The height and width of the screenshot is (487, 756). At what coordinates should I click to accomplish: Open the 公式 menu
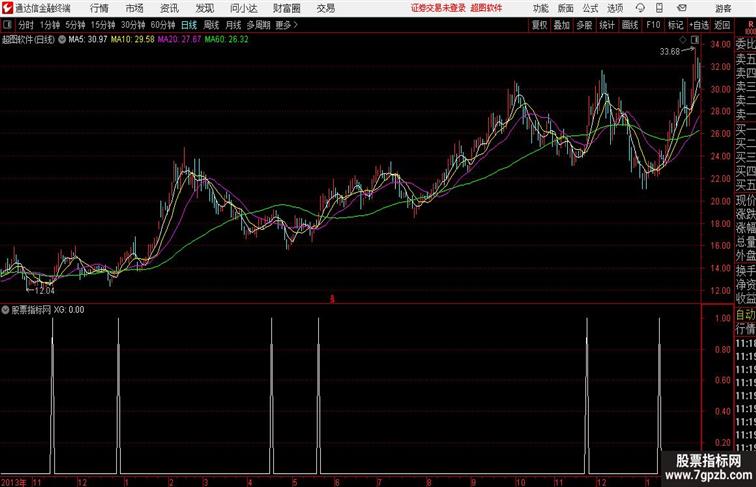[590, 9]
